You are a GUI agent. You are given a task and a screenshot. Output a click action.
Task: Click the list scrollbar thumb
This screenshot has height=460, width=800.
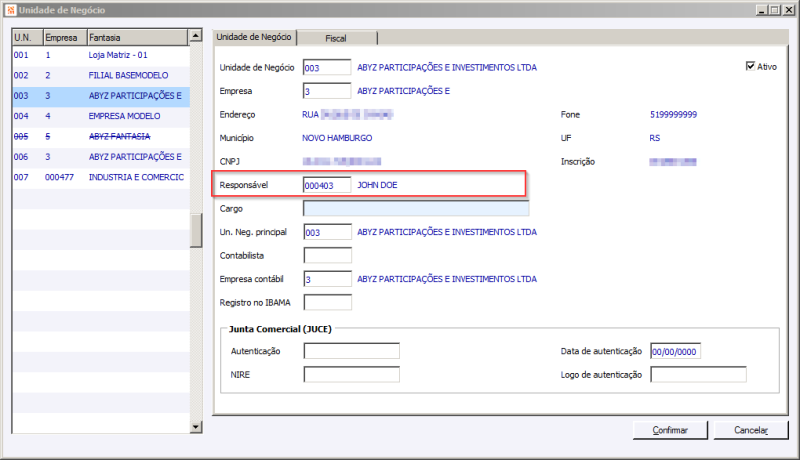[195, 230]
